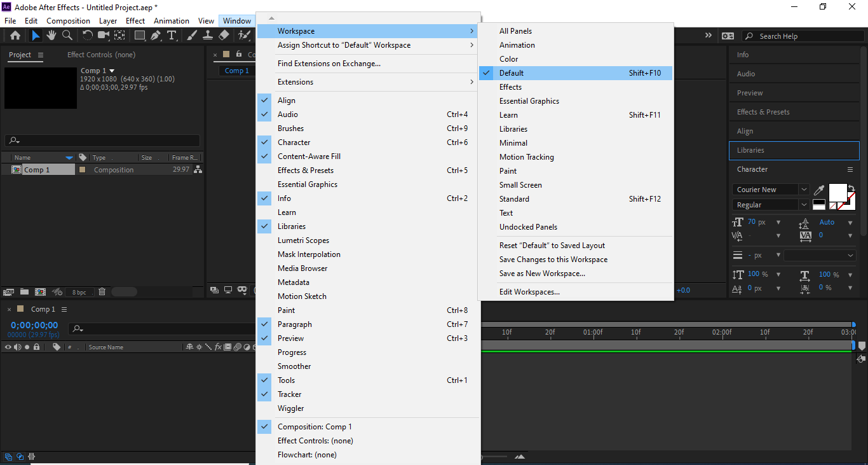Select the Horizontal Type tool
Screen dimensions: 868x465
pyautogui.click(x=172, y=36)
